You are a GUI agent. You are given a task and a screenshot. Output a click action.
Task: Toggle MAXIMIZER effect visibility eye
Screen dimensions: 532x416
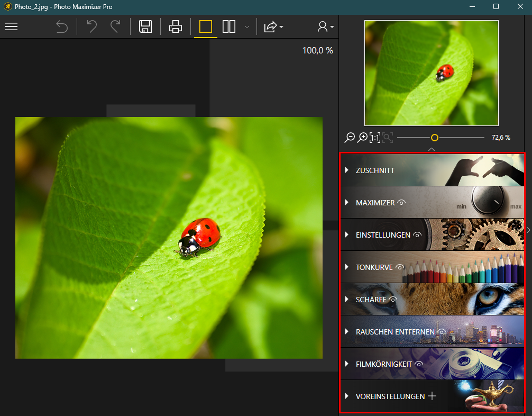tap(402, 203)
